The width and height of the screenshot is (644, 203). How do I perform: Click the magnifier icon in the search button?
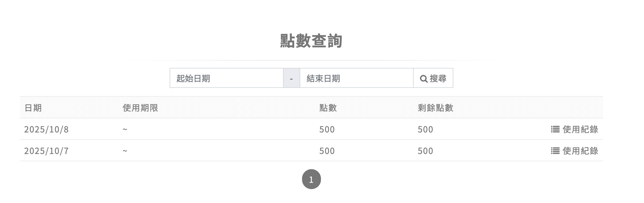pyautogui.click(x=424, y=79)
